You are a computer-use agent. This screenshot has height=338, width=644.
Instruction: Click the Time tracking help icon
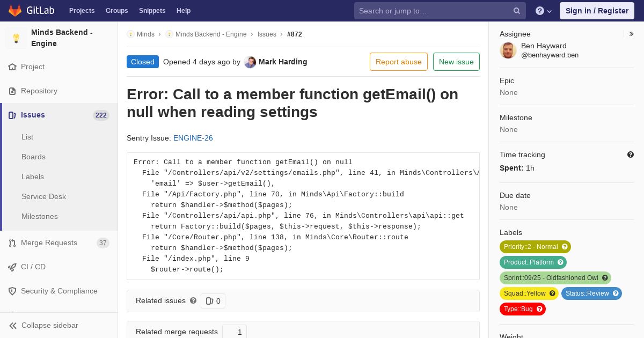click(x=631, y=155)
